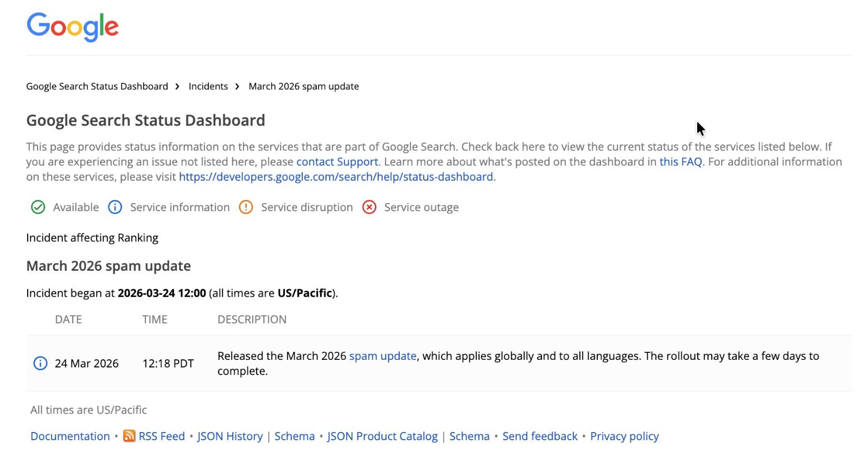Viewport: 868px width, 457px height.
Task: Click the blue Service information legend icon
Action: coord(115,207)
